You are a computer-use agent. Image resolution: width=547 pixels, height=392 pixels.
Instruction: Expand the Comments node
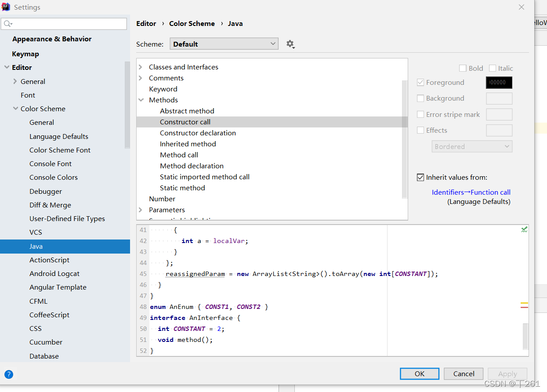tap(141, 78)
